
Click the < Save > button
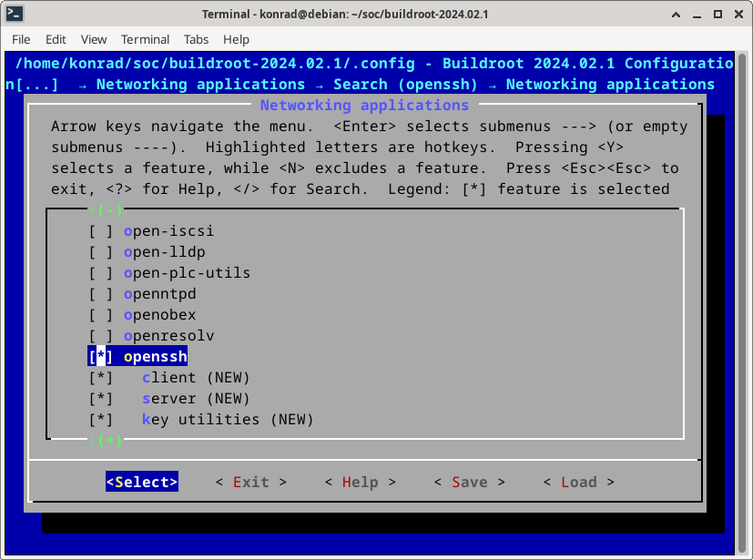tap(470, 482)
